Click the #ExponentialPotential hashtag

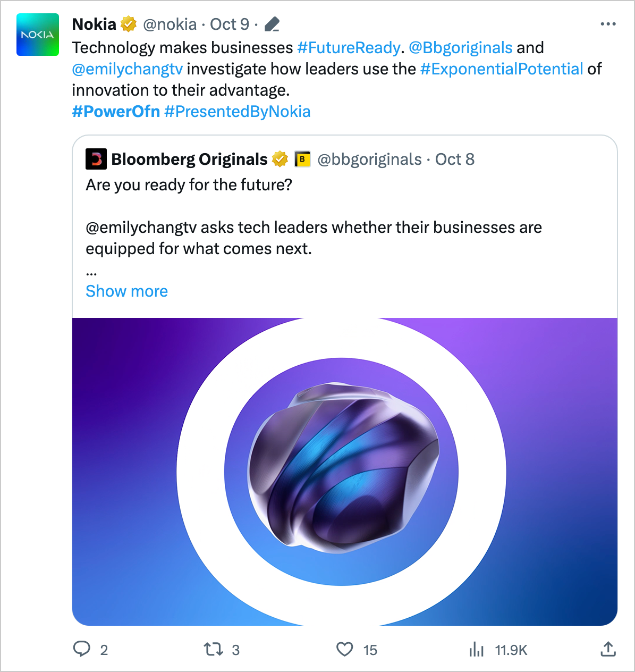[502, 69]
